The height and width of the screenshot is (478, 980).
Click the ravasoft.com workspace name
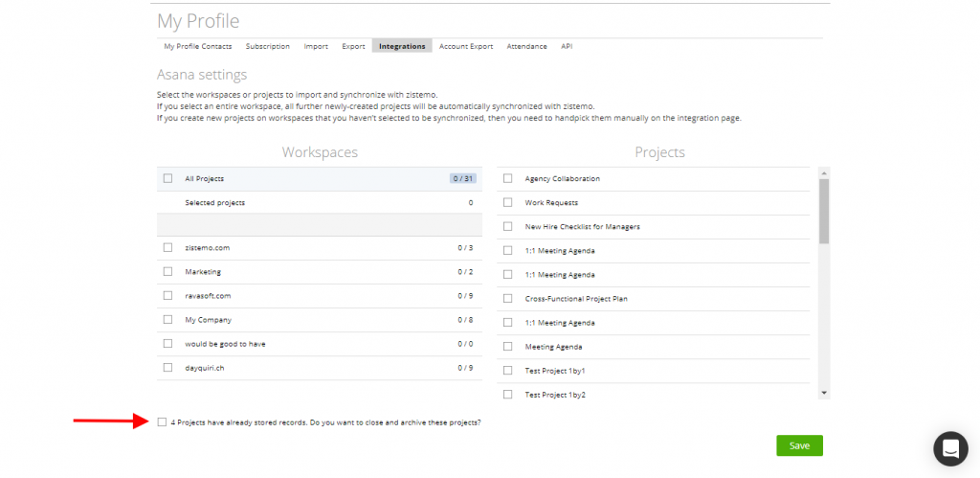208,295
